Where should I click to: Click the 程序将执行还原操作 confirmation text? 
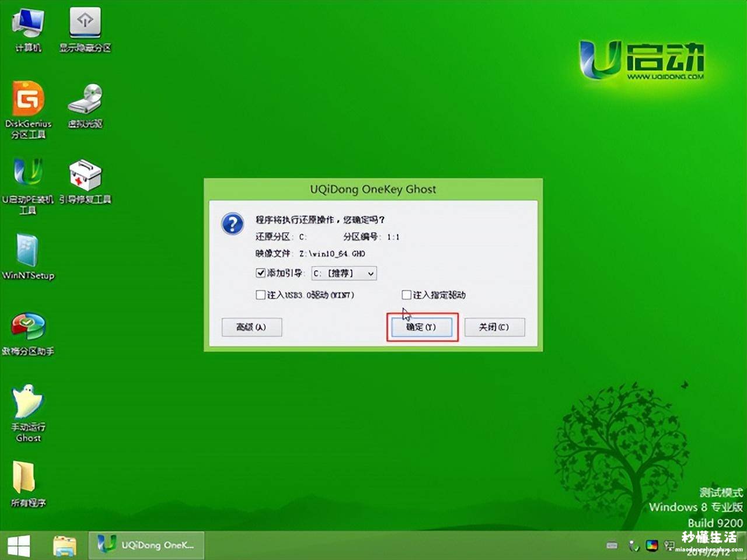point(320,219)
